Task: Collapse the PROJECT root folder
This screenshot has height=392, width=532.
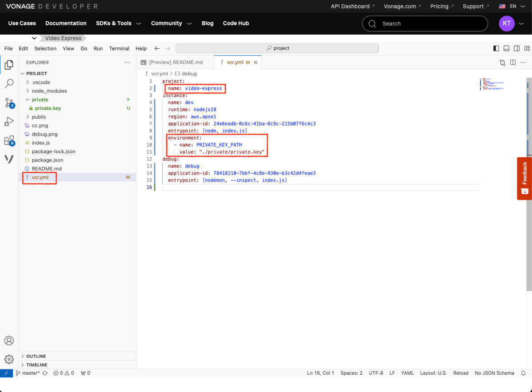Action: pos(23,74)
